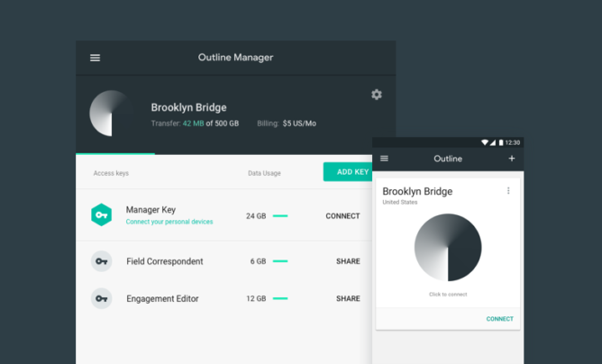Screen dimensions: 602x364
Task: Click the Brooklyn Bridge server avatar in Manager
Action: [x=113, y=114]
